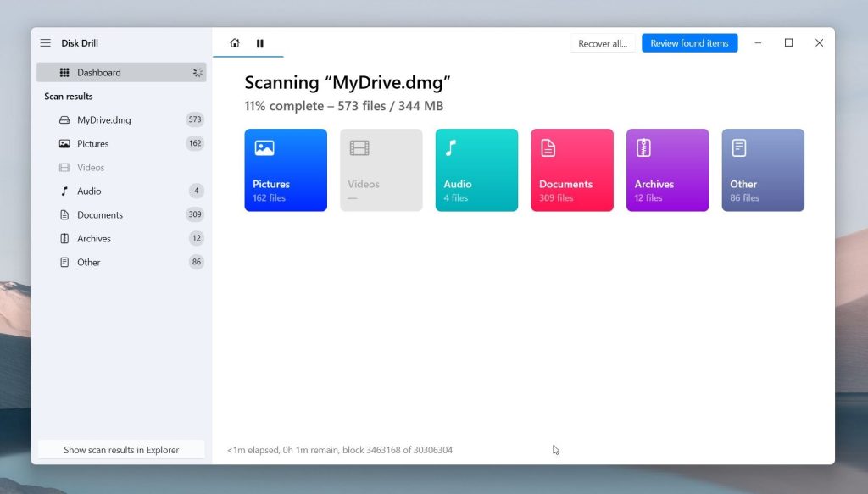Click the Recover all button
The height and width of the screenshot is (494, 868).
point(603,42)
